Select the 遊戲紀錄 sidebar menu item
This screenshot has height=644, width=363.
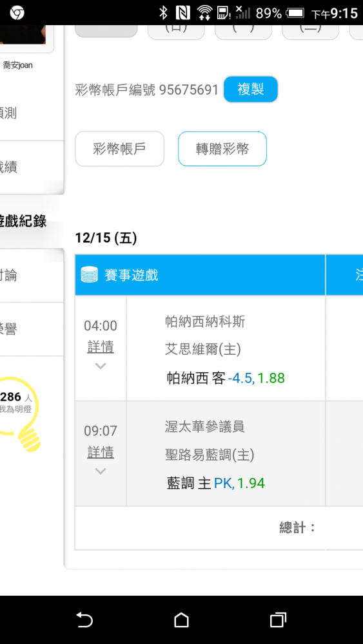pos(23,222)
